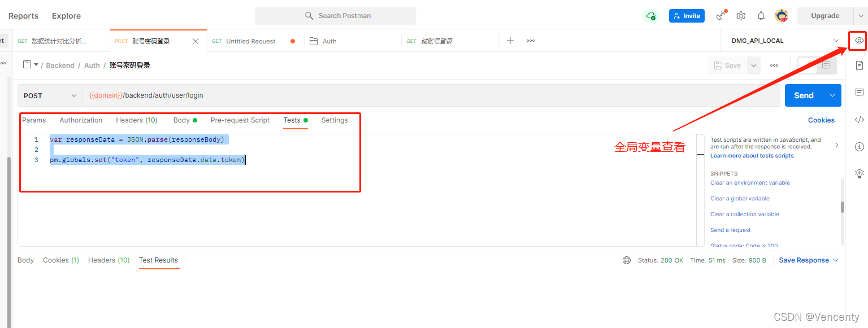
Task: Click the cloud sync status icon
Action: coord(651,16)
